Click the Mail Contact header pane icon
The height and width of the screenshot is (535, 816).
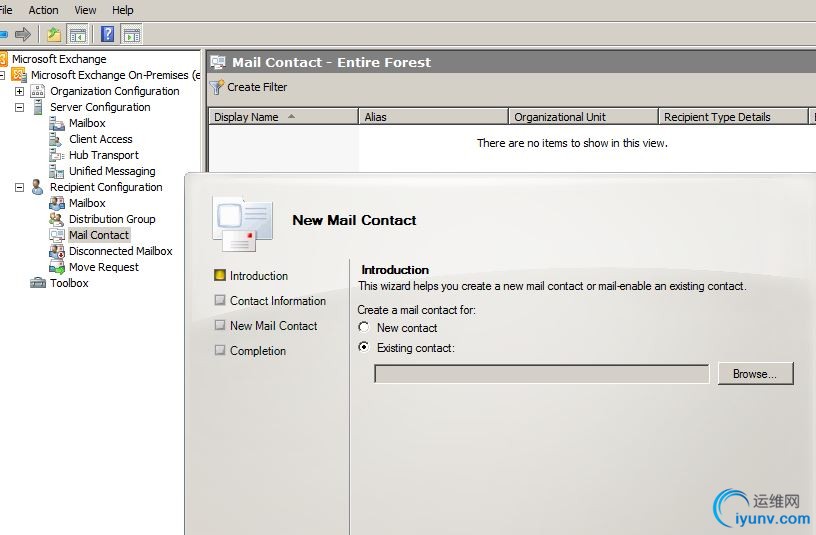click(x=218, y=62)
